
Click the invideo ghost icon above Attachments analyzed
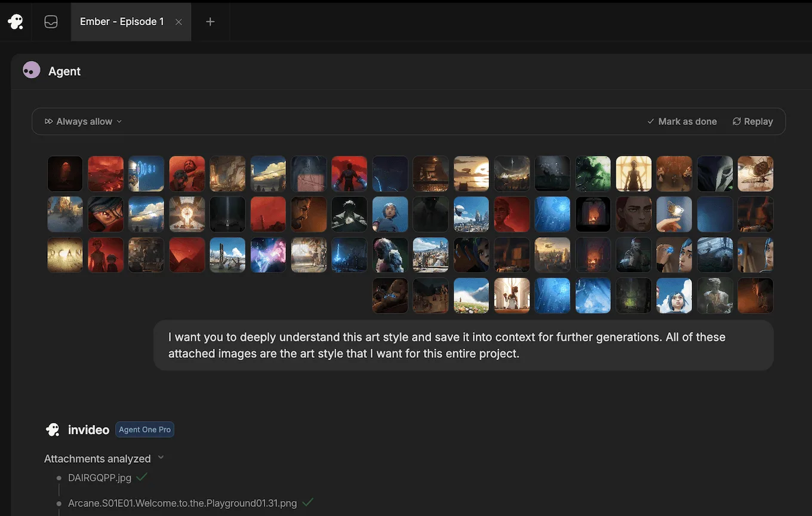pyautogui.click(x=53, y=429)
